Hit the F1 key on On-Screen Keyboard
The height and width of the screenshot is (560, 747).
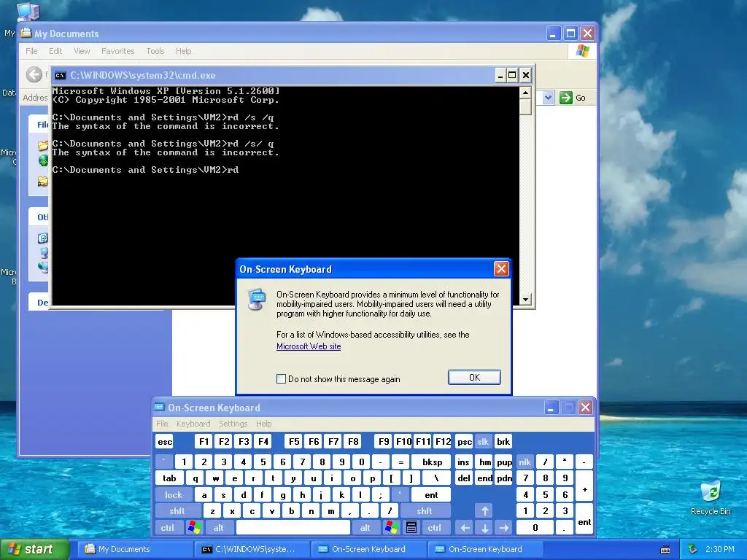[204, 441]
